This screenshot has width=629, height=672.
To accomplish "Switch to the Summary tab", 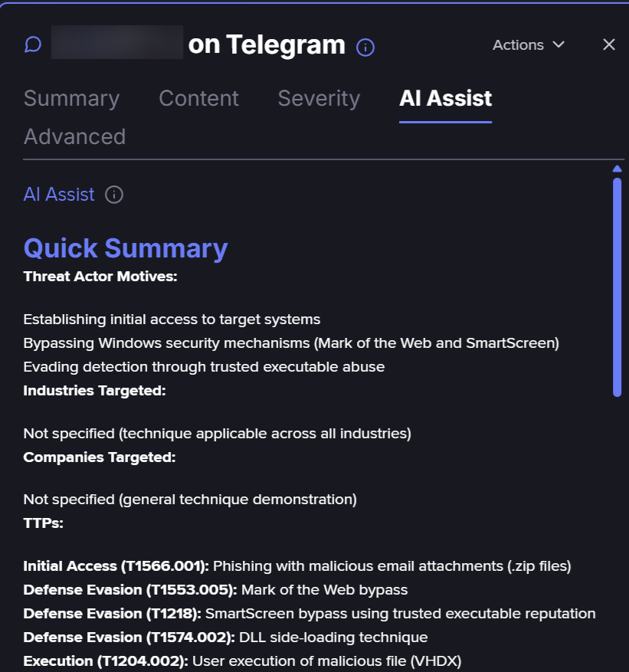I will (71, 99).
